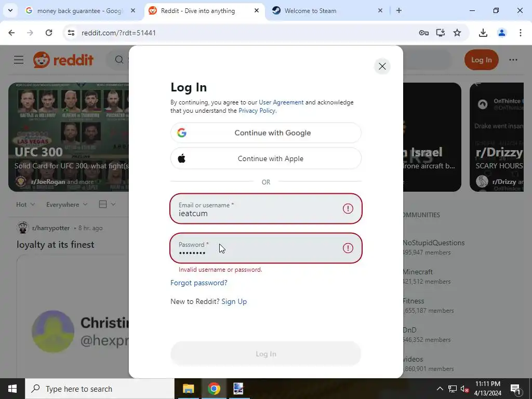
Task: Close the Reddit tab
Action: (257, 10)
